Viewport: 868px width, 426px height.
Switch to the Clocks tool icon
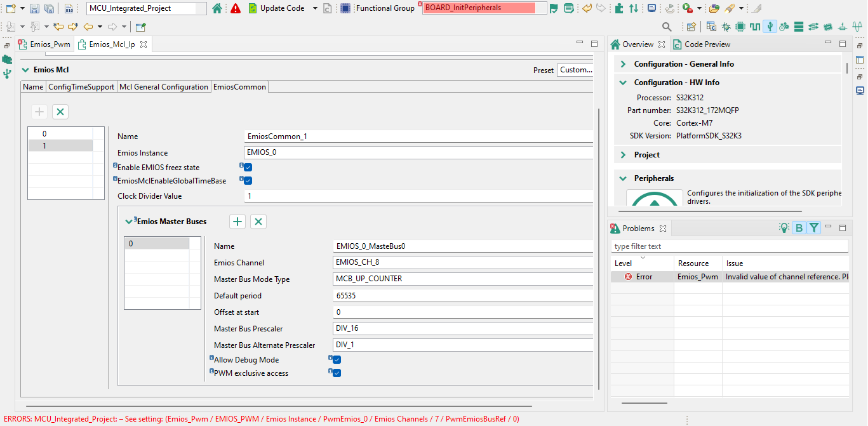(x=754, y=27)
